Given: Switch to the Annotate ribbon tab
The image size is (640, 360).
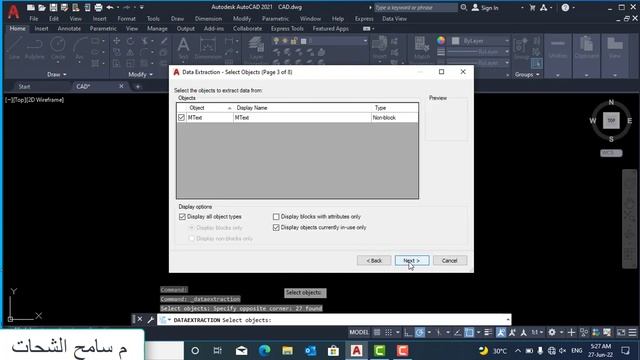Looking at the screenshot, I should tap(69, 29).
